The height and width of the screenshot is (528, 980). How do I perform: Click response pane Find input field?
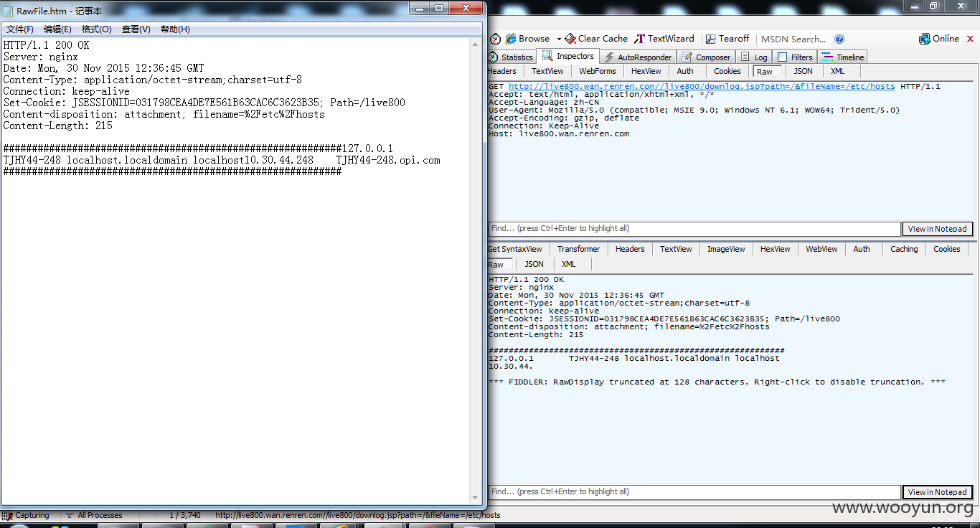point(694,492)
